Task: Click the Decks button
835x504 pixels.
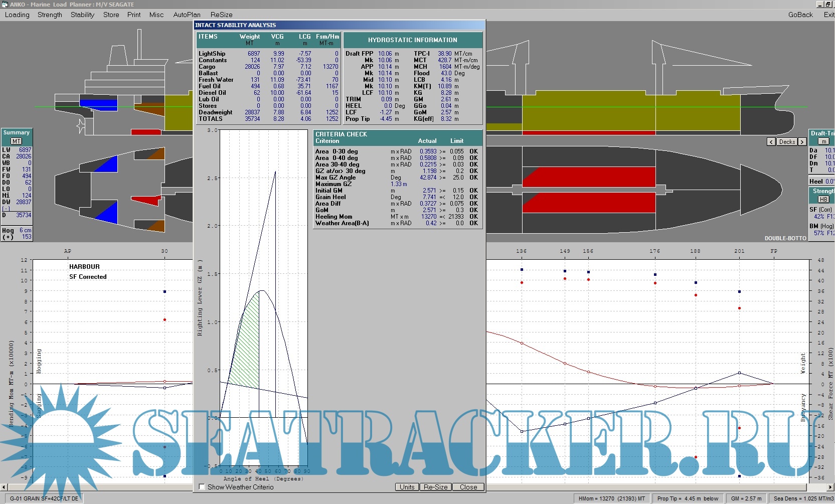Action: 786,142
